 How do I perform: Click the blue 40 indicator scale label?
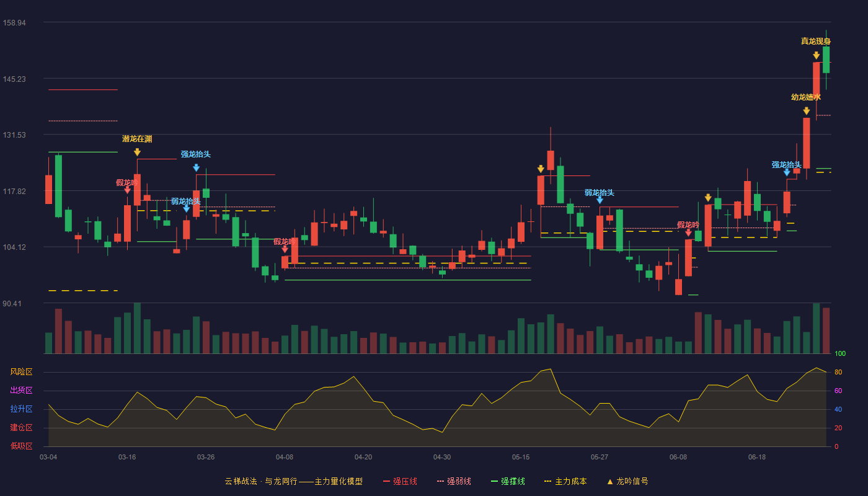click(x=838, y=409)
